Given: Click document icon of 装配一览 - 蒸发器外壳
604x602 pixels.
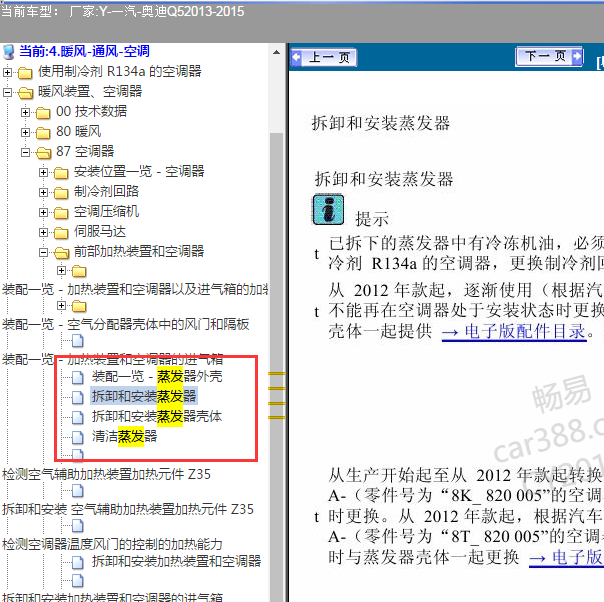Looking at the screenshot, I should [77, 377].
